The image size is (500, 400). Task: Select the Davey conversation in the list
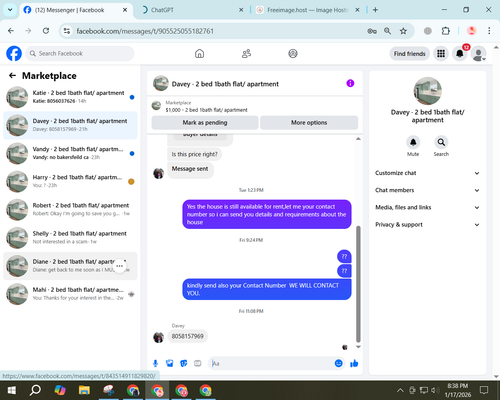pos(70,125)
